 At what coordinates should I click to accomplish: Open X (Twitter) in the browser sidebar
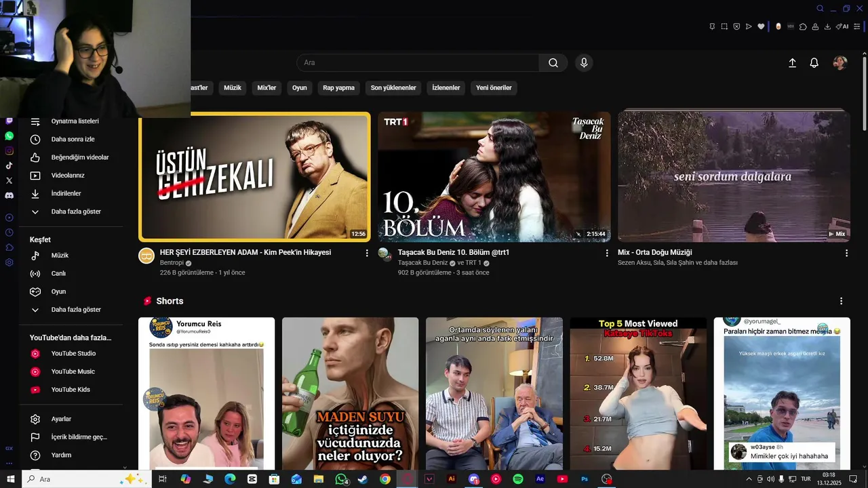point(9,180)
